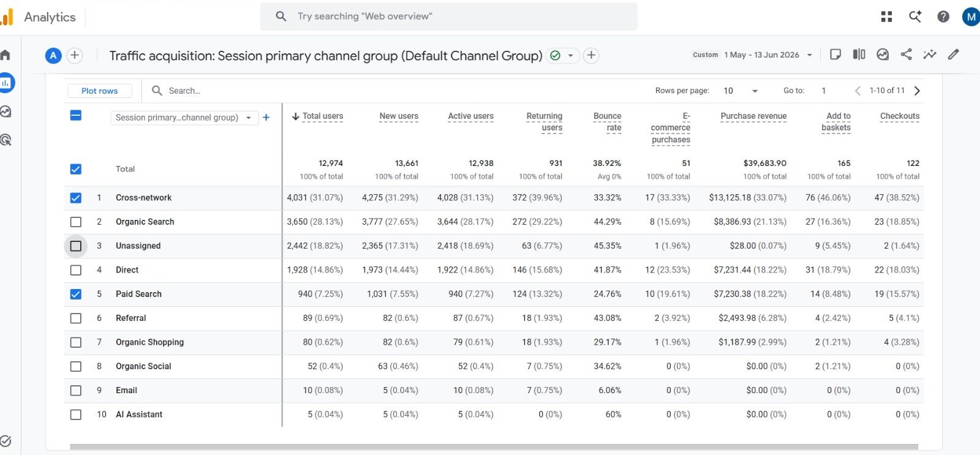The image size is (980, 455).
Task: Add a secondary dimension with plus icon
Action: [x=266, y=118]
